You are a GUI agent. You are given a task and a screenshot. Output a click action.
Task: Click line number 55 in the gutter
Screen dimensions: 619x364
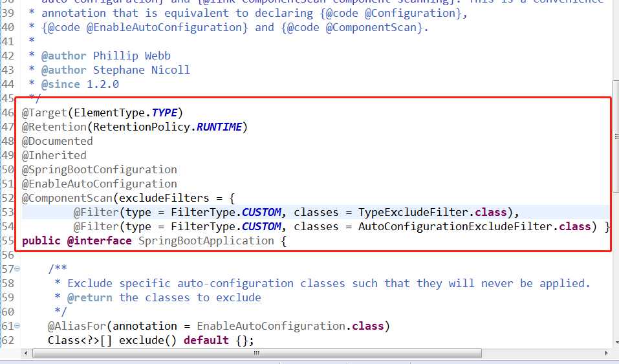(8, 241)
